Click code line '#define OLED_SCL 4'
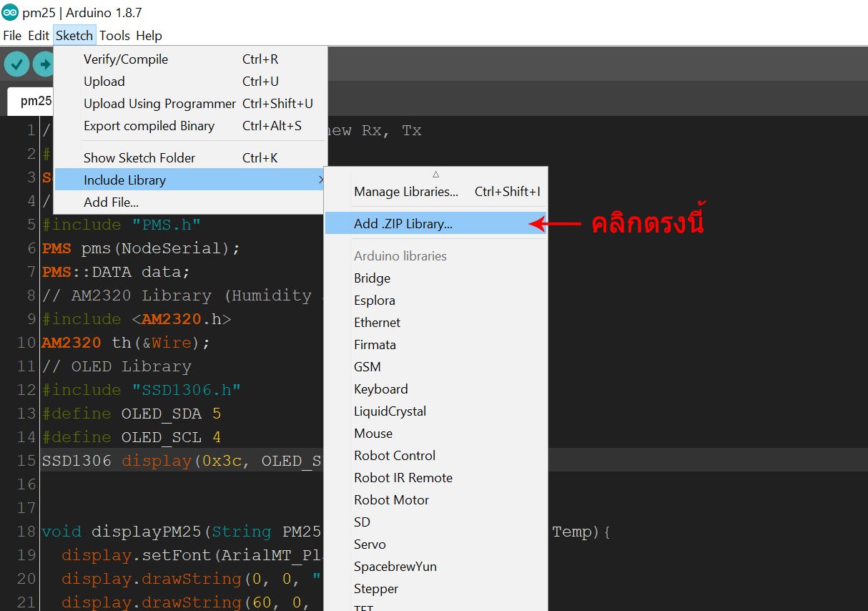The height and width of the screenshot is (611, 868). click(x=132, y=437)
